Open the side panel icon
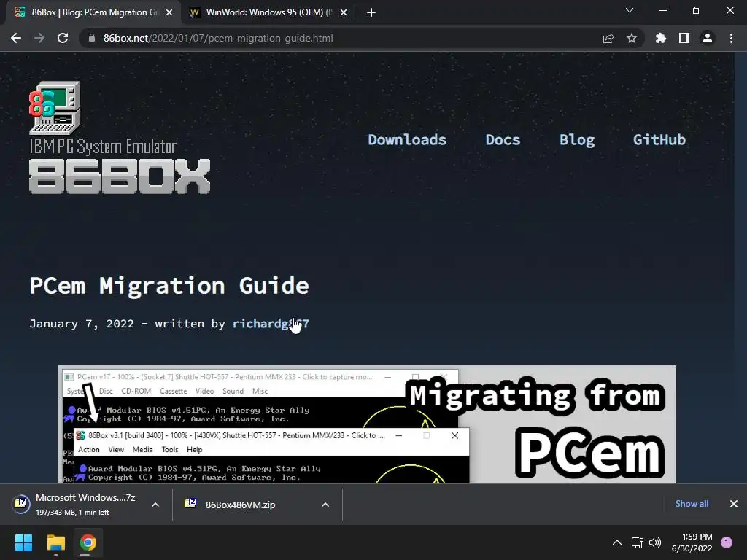747x560 pixels. coord(684,38)
